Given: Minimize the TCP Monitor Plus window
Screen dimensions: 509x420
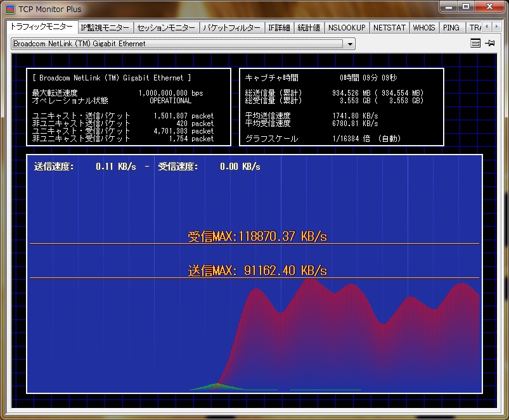Looking at the screenshot, I should (449, 7).
